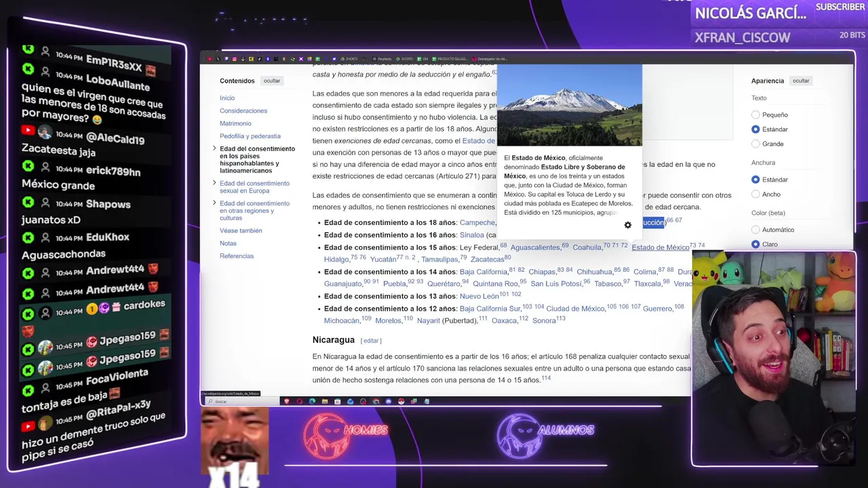Go to Inicio in the contents
This screenshot has height=488, width=868.
(x=227, y=98)
